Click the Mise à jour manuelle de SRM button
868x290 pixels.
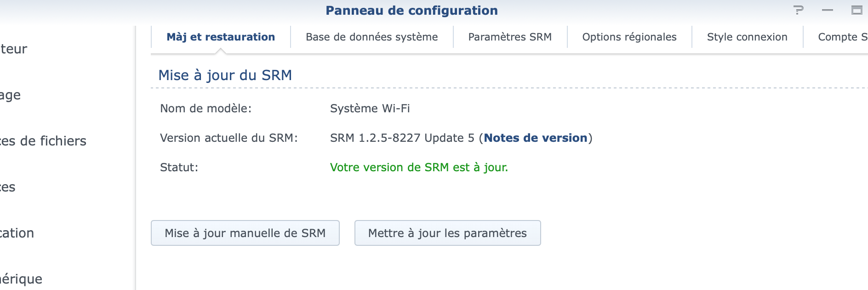click(245, 233)
